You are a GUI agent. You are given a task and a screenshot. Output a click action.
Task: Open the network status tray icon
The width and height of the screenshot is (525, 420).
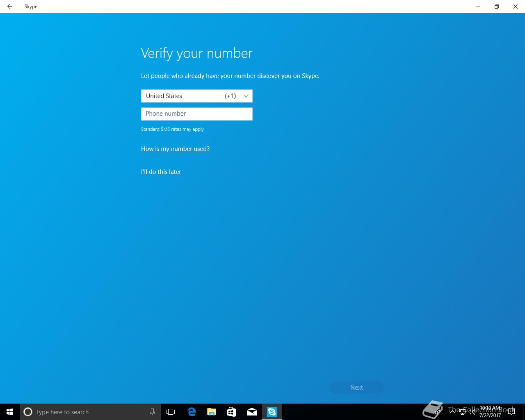tap(462, 412)
